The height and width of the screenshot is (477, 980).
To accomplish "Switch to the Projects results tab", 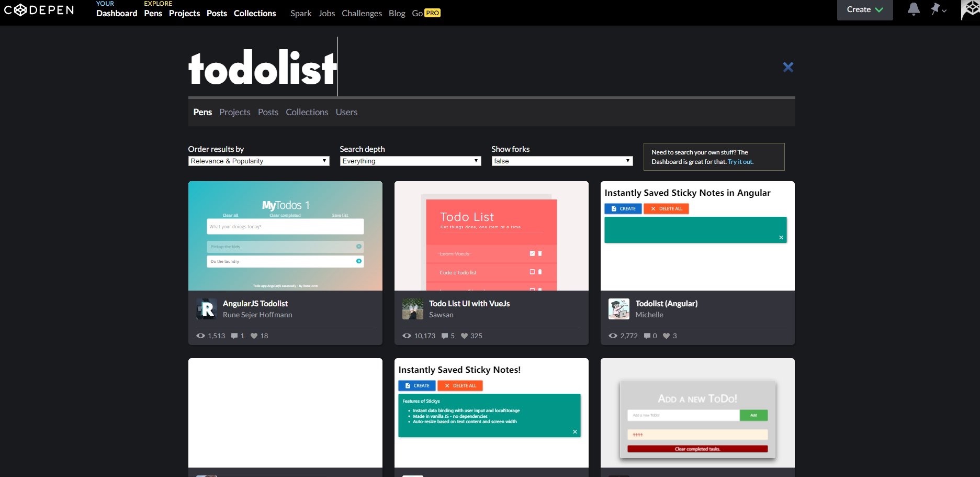I will (x=235, y=112).
